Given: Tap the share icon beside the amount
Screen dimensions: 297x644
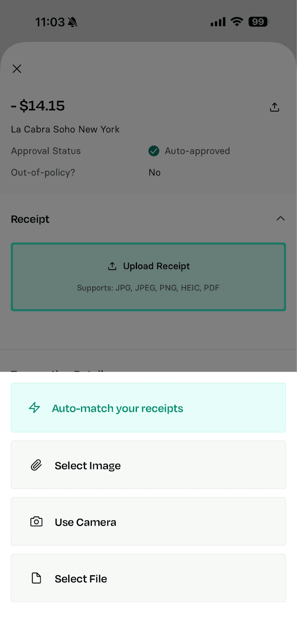Looking at the screenshot, I should [274, 107].
